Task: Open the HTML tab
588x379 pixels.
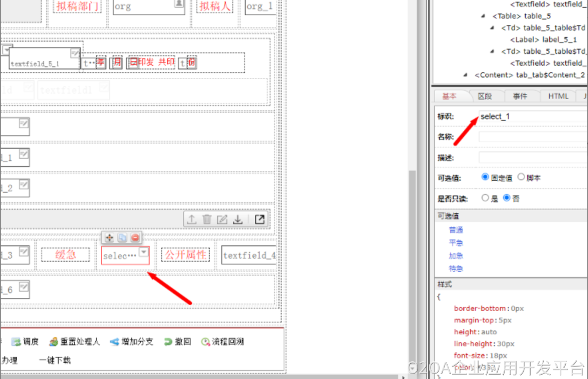Action: click(x=558, y=96)
